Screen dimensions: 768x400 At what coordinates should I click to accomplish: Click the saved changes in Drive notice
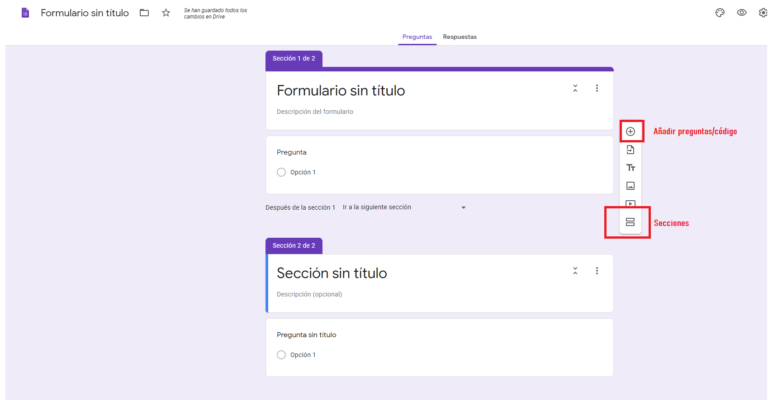pos(216,13)
